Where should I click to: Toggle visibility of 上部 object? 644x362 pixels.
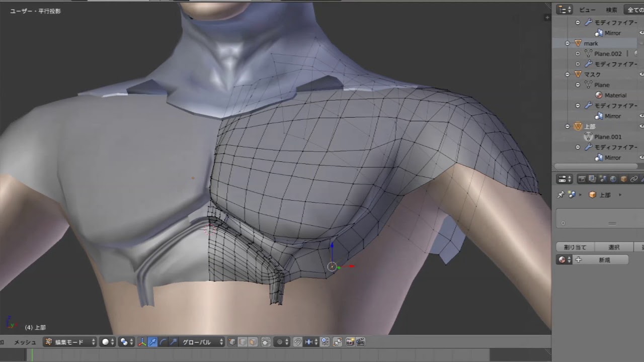click(641, 126)
